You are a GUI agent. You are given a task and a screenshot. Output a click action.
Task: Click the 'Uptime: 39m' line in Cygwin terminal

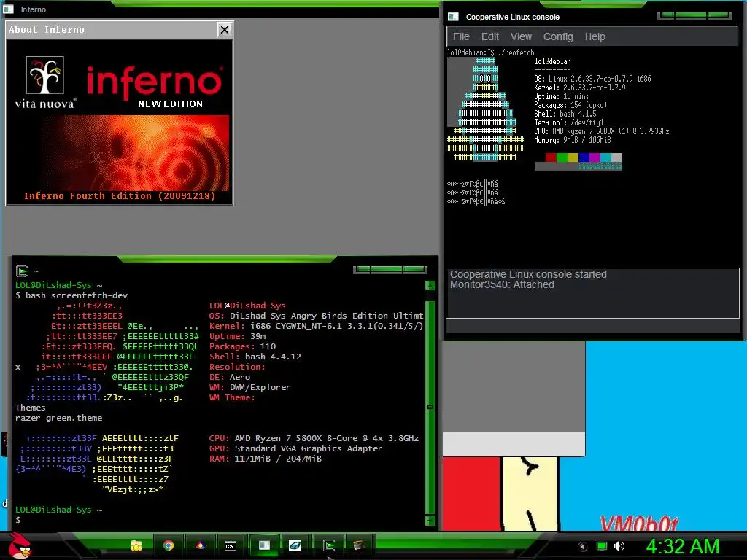coord(237,336)
